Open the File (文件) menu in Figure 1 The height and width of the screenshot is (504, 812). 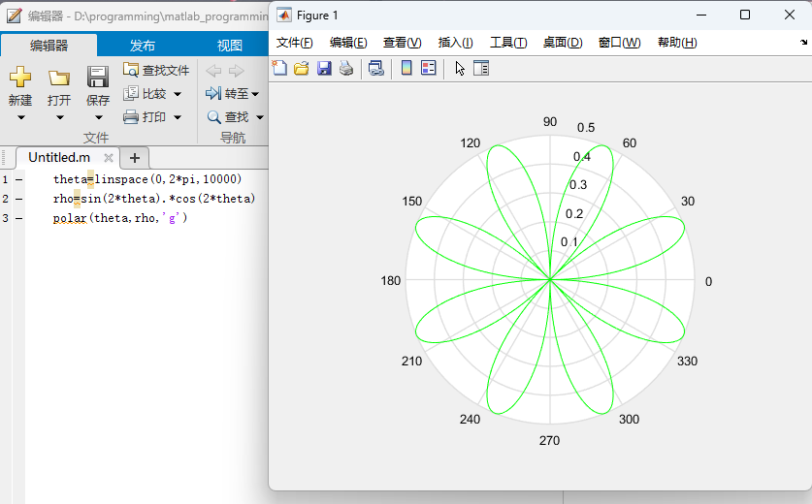tap(294, 43)
